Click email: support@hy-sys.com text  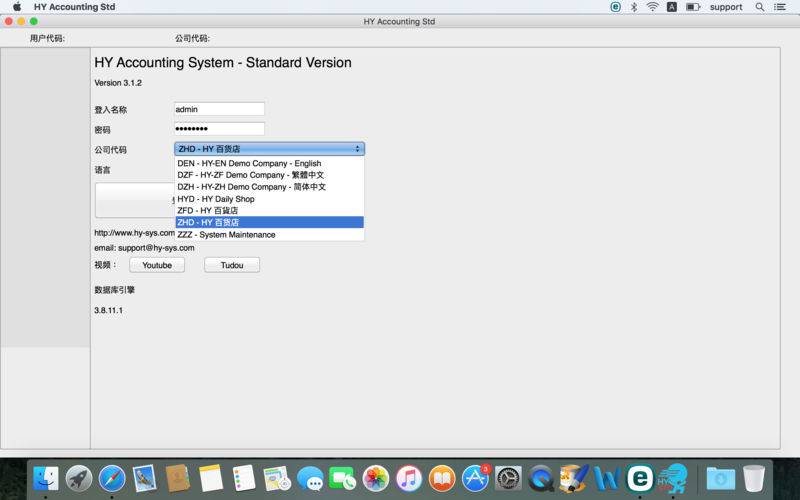coord(144,248)
